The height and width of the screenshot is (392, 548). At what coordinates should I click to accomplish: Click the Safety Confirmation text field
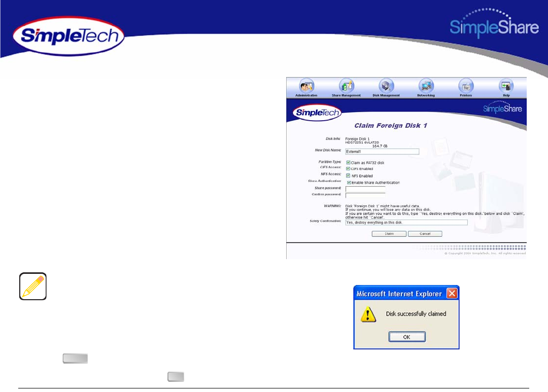pyautogui.click(x=406, y=223)
